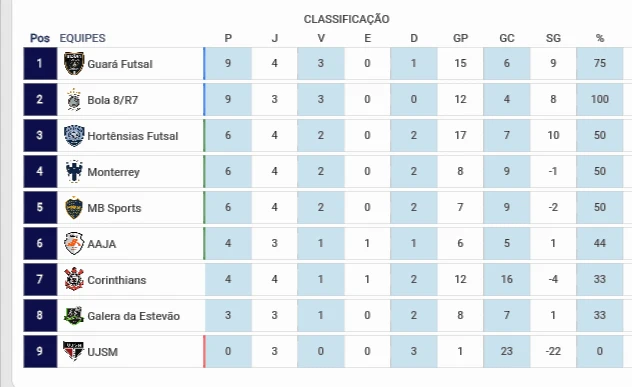
Task: Click the SG goal difference header
Action: tap(553, 38)
